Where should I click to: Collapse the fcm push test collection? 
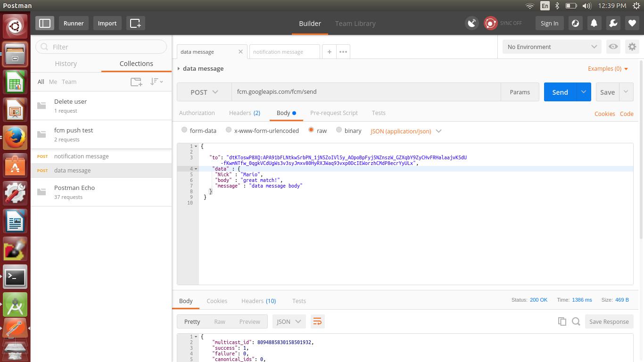coord(101,134)
